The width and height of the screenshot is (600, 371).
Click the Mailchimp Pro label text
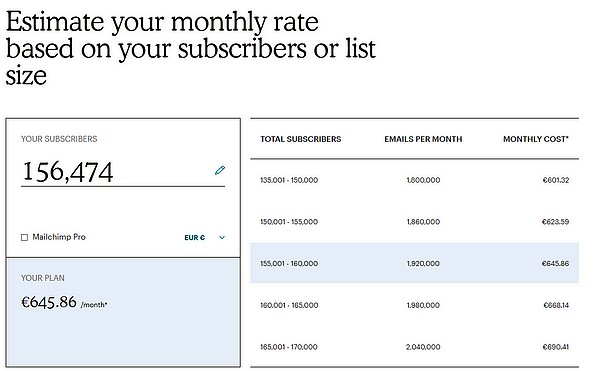(x=59, y=237)
